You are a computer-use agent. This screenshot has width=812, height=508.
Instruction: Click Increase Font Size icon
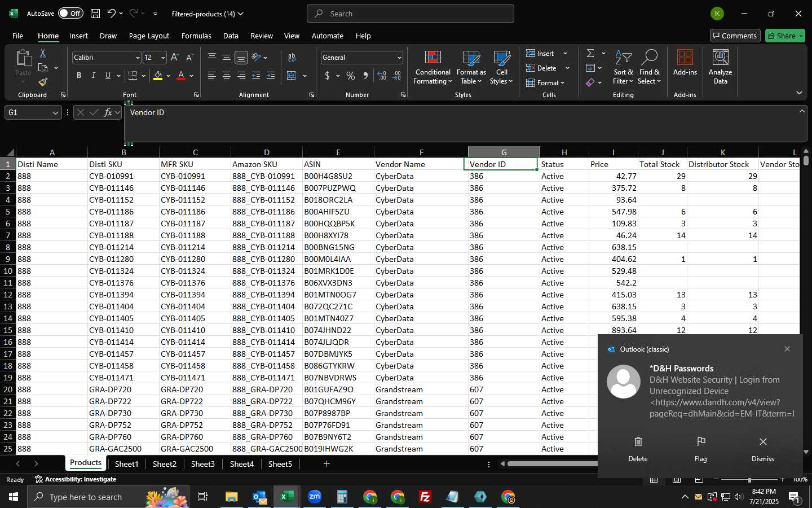[175, 58]
